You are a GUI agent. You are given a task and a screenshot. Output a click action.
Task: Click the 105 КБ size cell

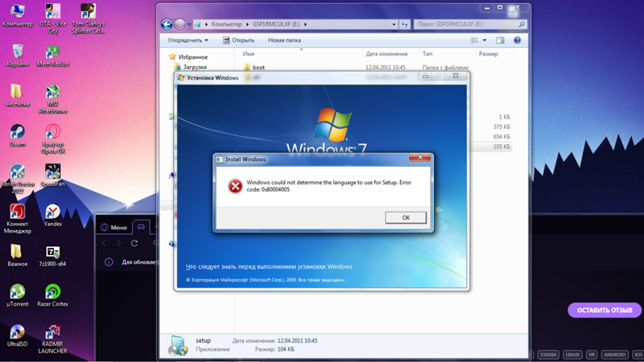coord(502,146)
